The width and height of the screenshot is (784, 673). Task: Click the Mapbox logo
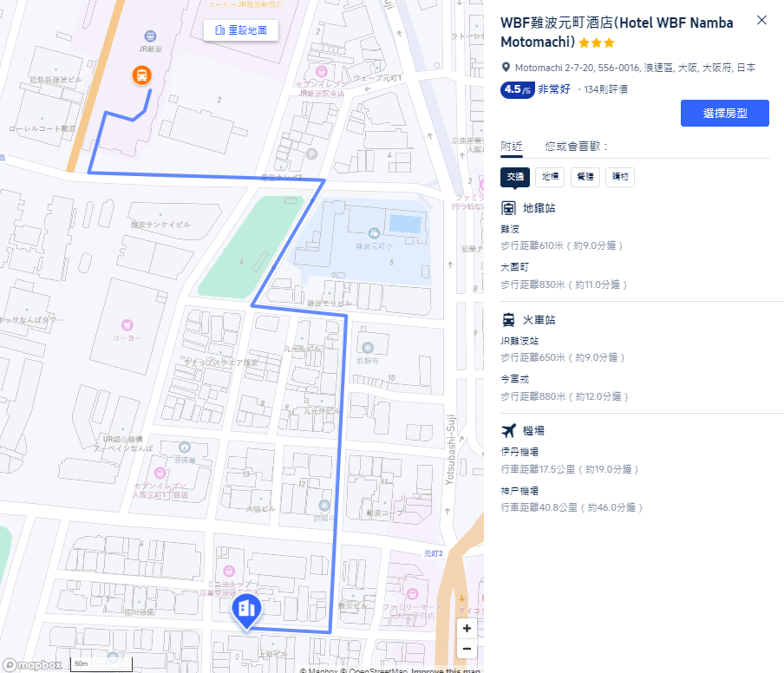point(32,664)
